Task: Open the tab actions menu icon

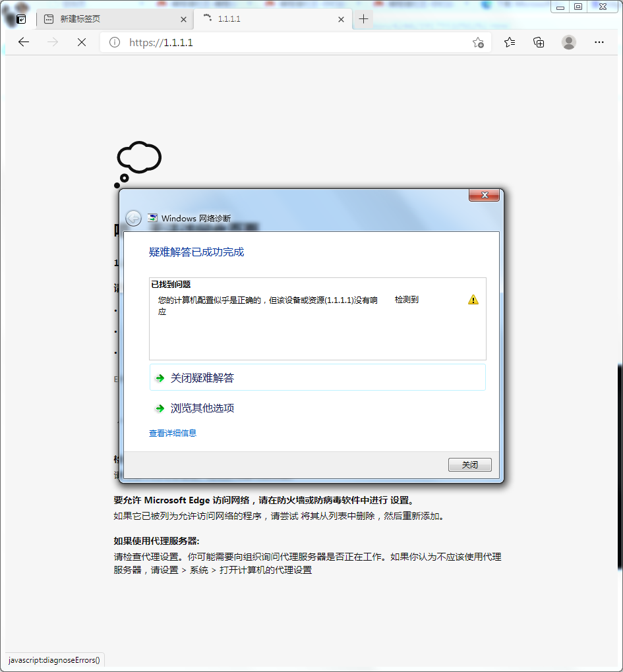Action: (21, 19)
